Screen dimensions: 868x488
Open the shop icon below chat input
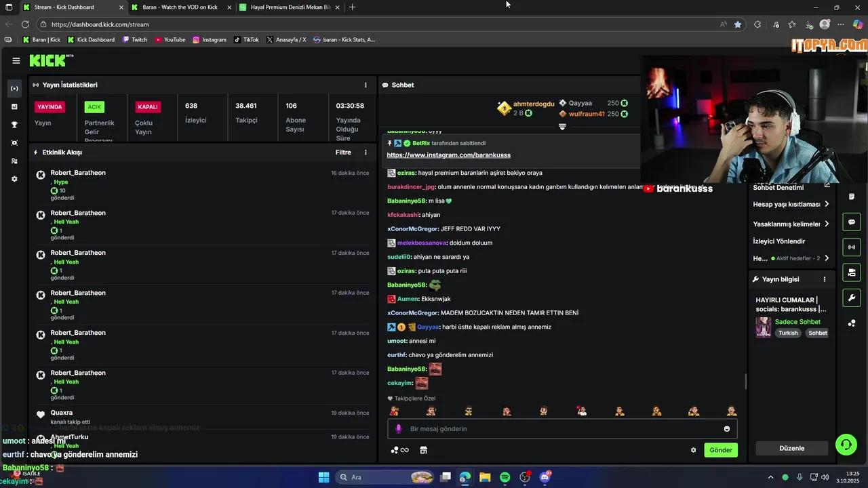tap(423, 450)
